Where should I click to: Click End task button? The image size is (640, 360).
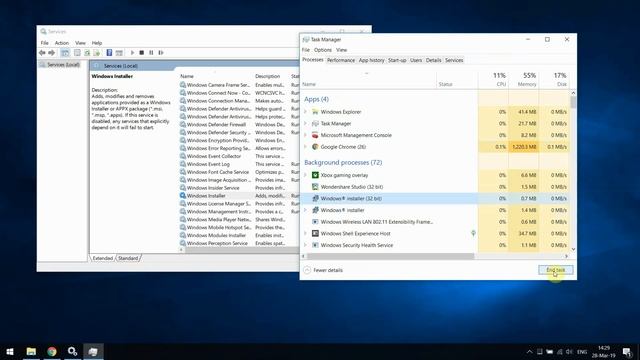coord(556,270)
